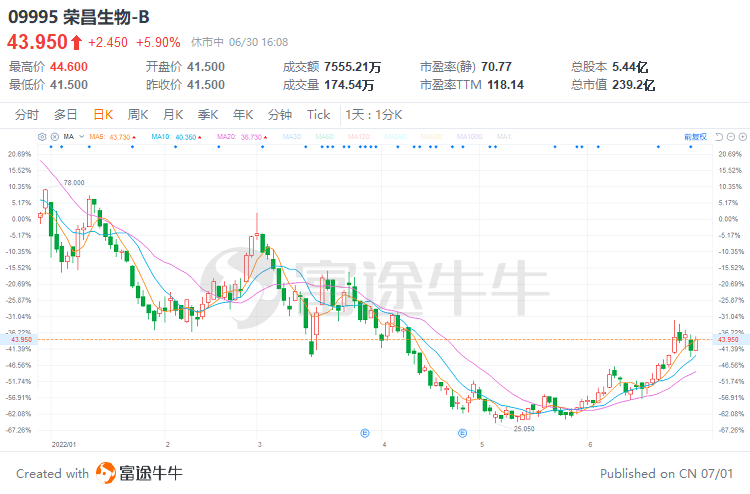
Task: Toggle the MA60 line legend
Action: click(325, 137)
